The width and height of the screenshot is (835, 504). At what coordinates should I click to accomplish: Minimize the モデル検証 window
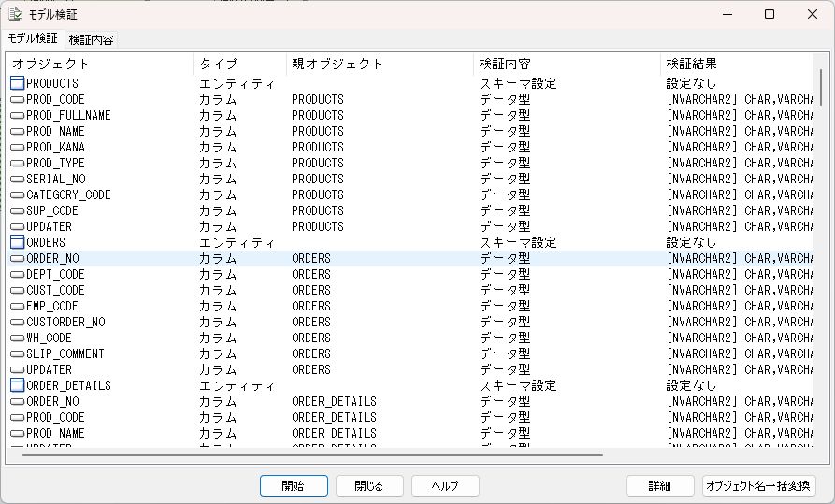click(x=727, y=14)
